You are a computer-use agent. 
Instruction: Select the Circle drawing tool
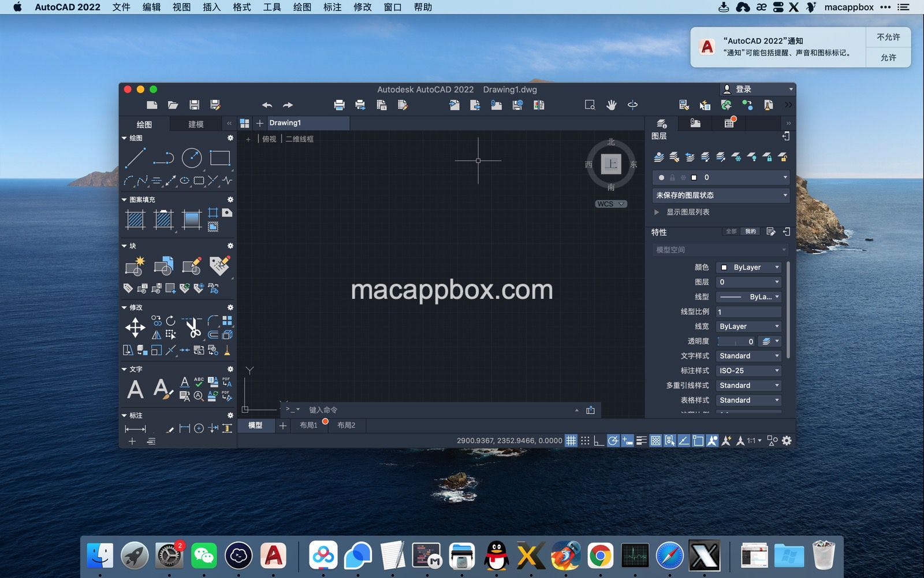[x=192, y=158]
